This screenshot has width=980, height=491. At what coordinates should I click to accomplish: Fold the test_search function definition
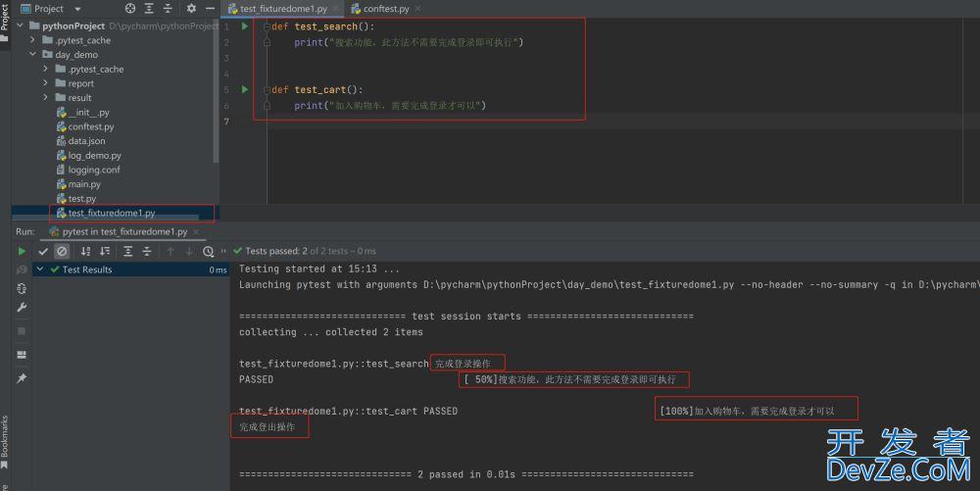pos(267,26)
